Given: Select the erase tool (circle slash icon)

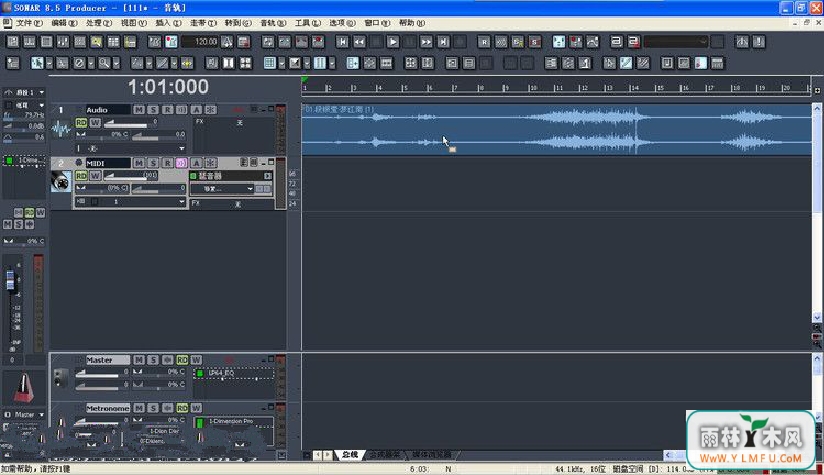Looking at the screenshot, I should pyautogui.click(x=79, y=63).
